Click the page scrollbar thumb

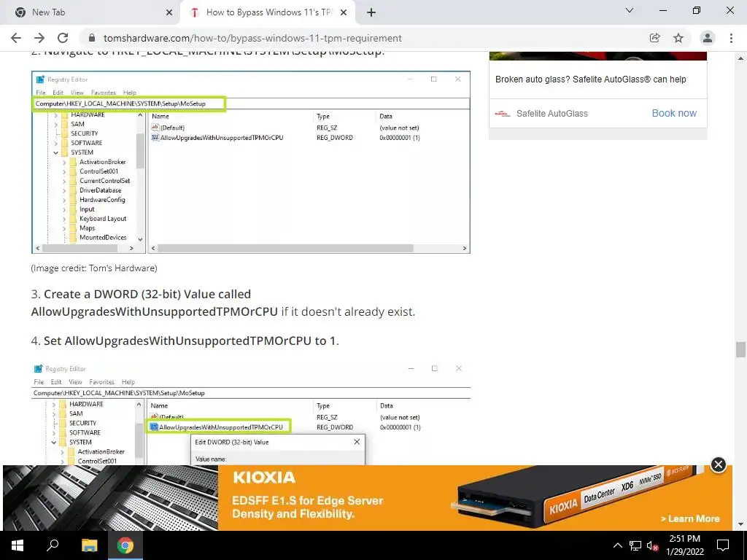tap(740, 349)
